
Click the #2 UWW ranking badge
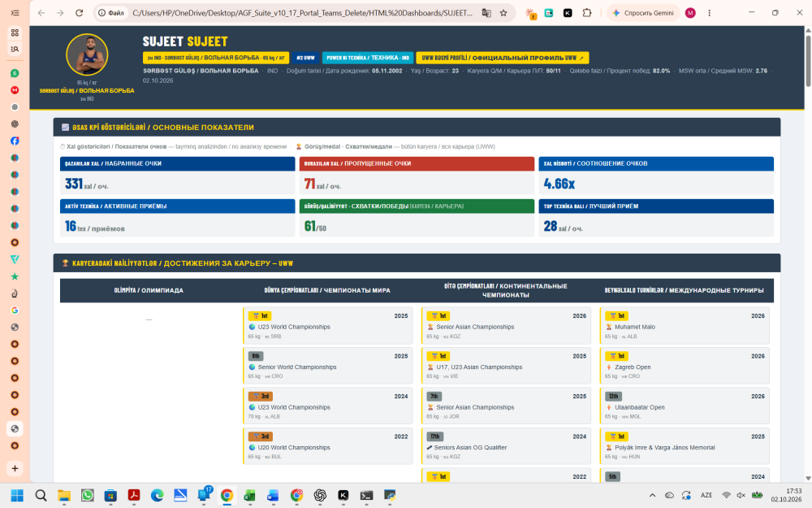coord(305,58)
